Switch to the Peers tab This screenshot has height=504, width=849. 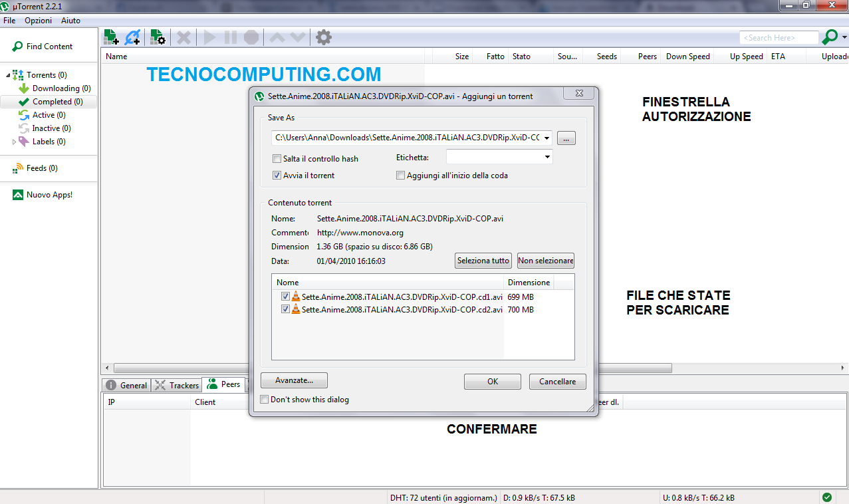pos(224,384)
